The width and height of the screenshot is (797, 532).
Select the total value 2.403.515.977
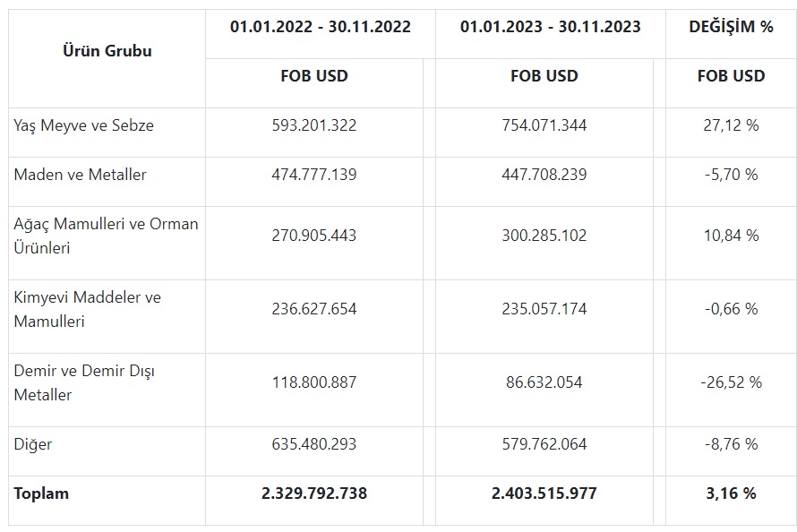[544, 493]
